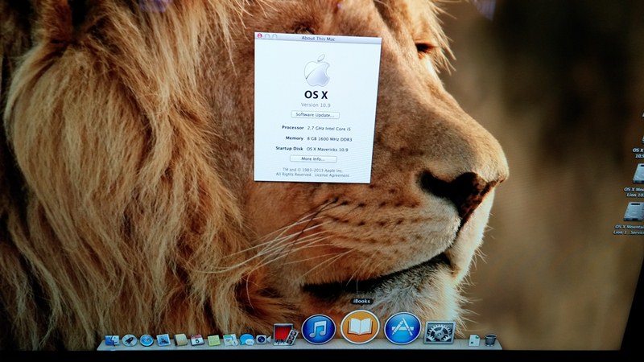Open the License Agreement link
Screen dimensions: 644x362
[332, 175]
